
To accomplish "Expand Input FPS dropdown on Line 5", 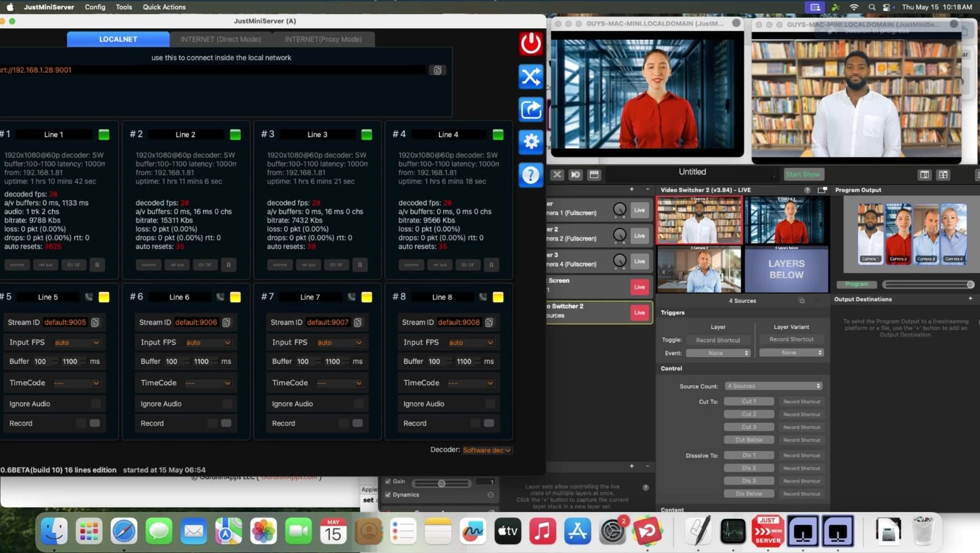I will click(x=77, y=343).
